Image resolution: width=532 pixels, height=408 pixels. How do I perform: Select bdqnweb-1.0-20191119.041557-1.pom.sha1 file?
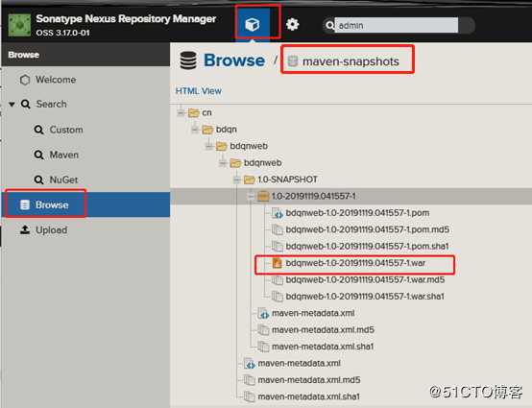(x=367, y=246)
